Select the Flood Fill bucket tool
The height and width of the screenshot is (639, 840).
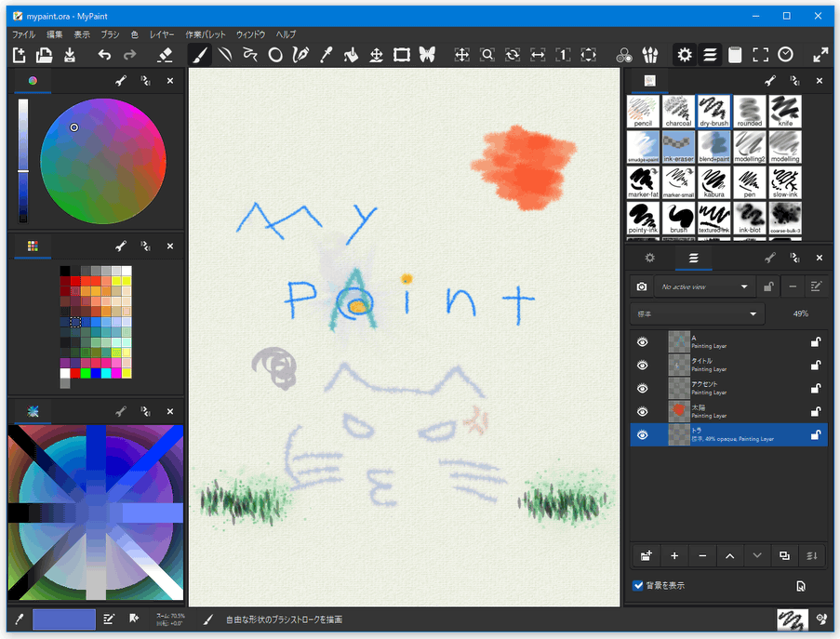[352, 55]
